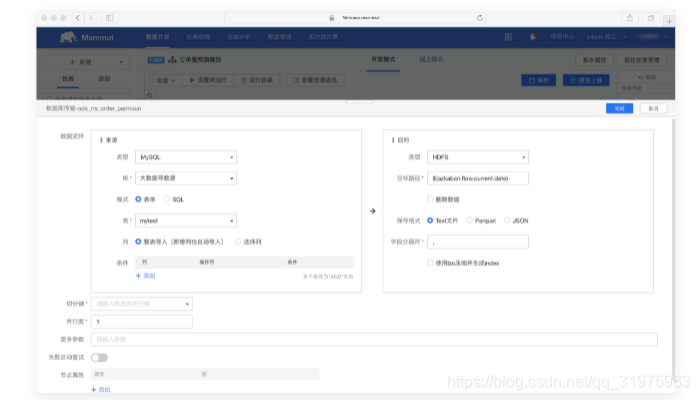Screen dimensions: 700x400
Task: Show all tabs with the tab overview icon
Action: click(x=651, y=18)
